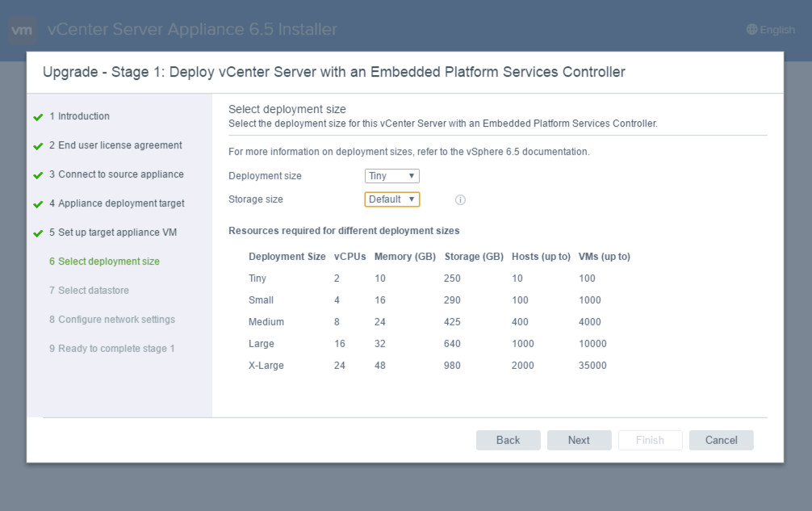Click the checkmark beside Connect to source appliance
The image size is (812, 511).
point(38,175)
